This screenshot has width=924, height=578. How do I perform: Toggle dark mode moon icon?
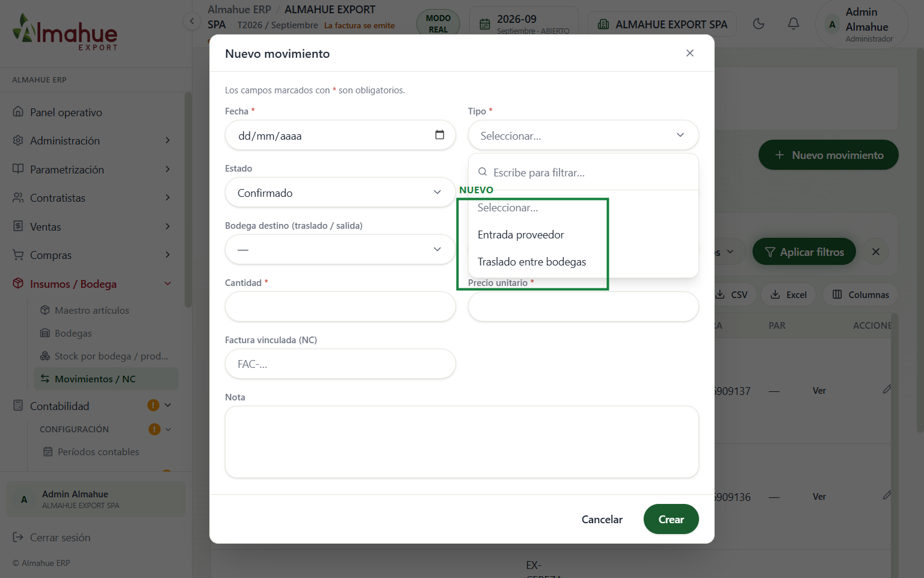pos(759,24)
